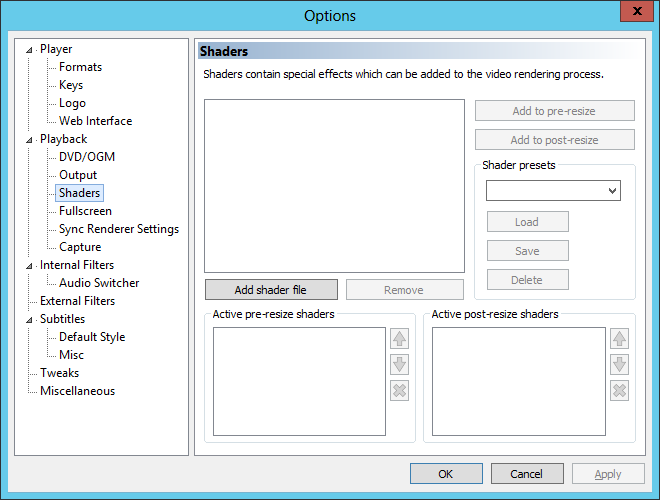Screen dimensions: 660x500
Task: Click move up arrow for pre-resize shaders
Action: click(400, 340)
